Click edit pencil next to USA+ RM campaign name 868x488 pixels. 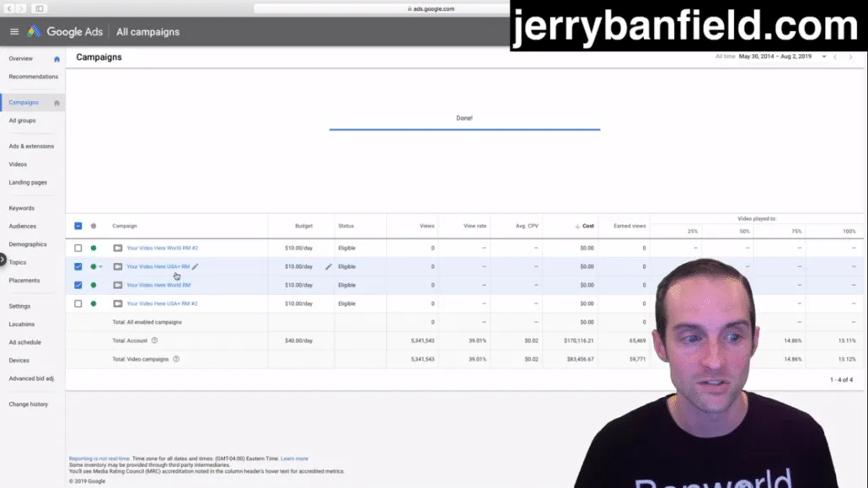(195, 266)
